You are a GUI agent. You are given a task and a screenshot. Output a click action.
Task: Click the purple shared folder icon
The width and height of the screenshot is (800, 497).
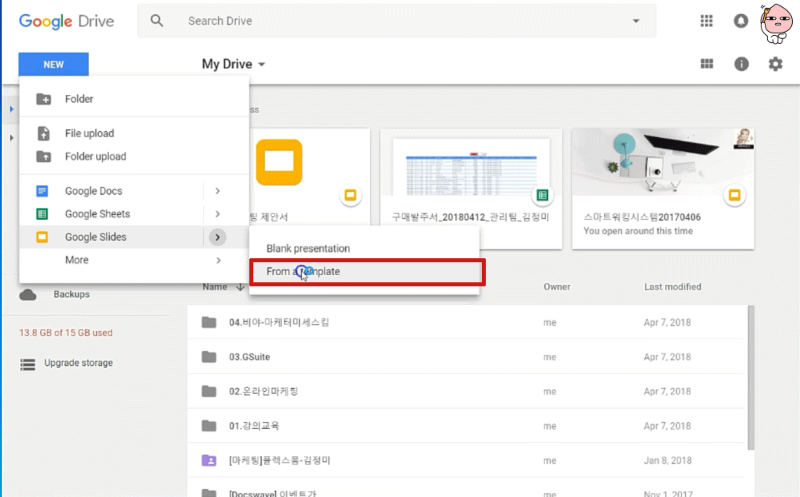209,460
